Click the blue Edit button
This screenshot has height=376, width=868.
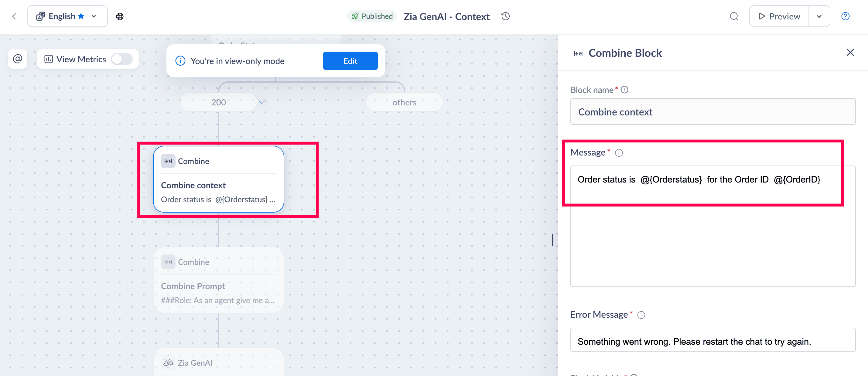pos(350,61)
